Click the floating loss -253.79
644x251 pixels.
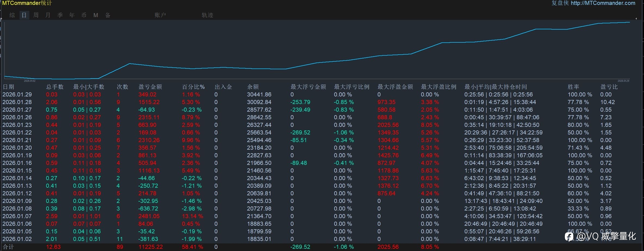pyautogui.click(x=300, y=102)
